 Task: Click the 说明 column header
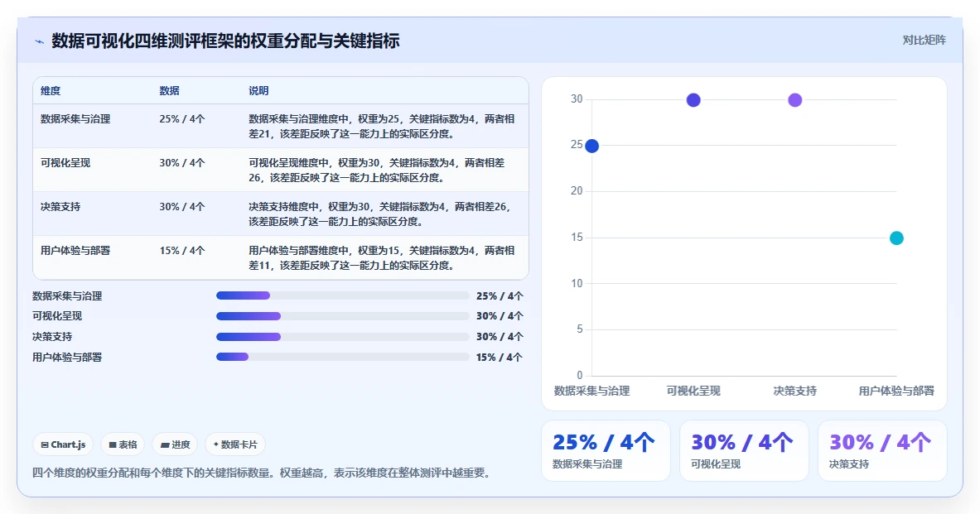click(x=258, y=90)
